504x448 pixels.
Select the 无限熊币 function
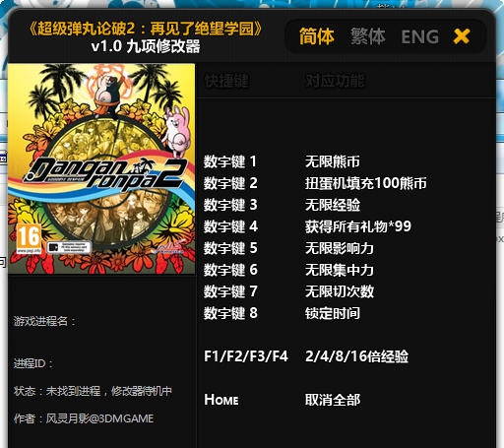click(x=333, y=161)
